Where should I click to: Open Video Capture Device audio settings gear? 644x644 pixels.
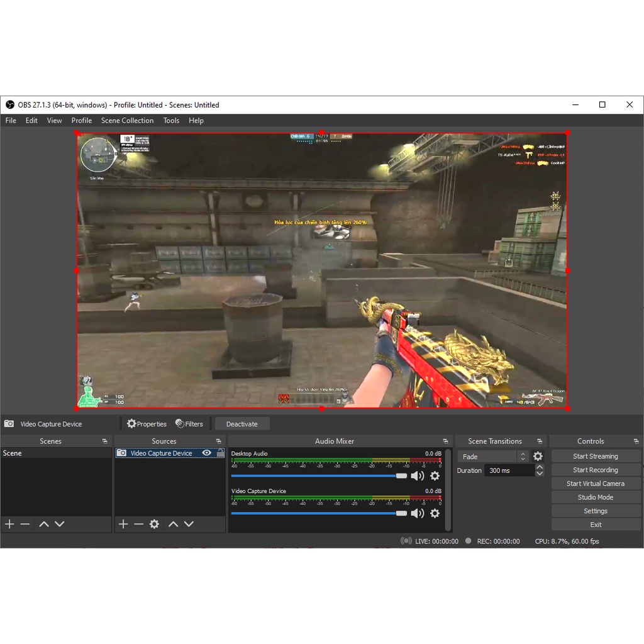pyautogui.click(x=435, y=513)
